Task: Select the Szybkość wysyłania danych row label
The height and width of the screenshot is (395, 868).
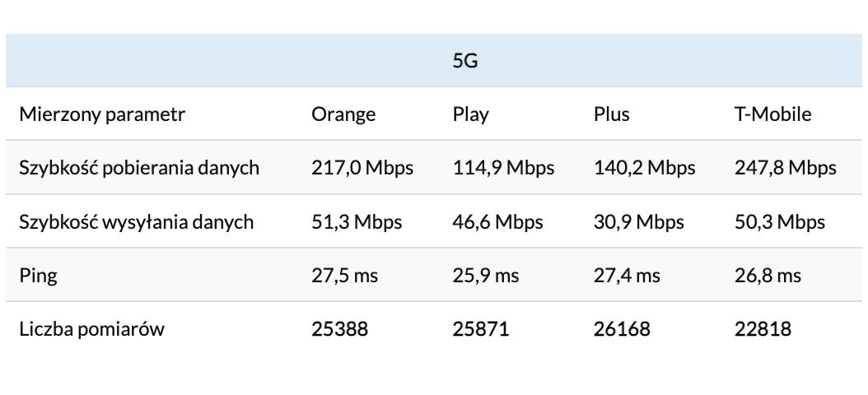Action: (136, 222)
